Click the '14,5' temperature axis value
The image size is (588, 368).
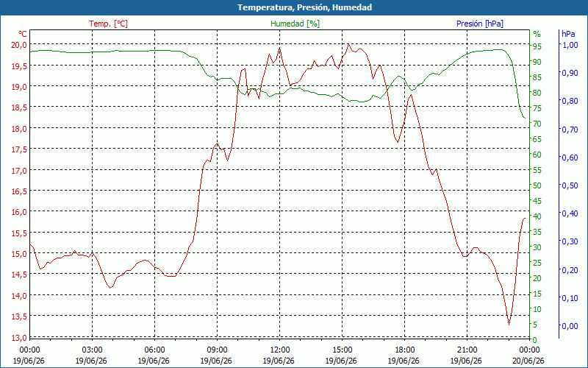20,275
